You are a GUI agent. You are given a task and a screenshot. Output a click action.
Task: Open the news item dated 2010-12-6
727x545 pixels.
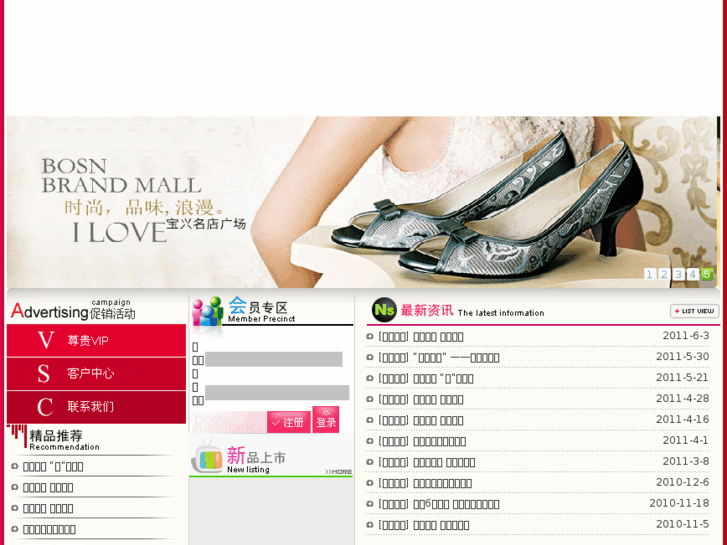[x=425, y=483]
